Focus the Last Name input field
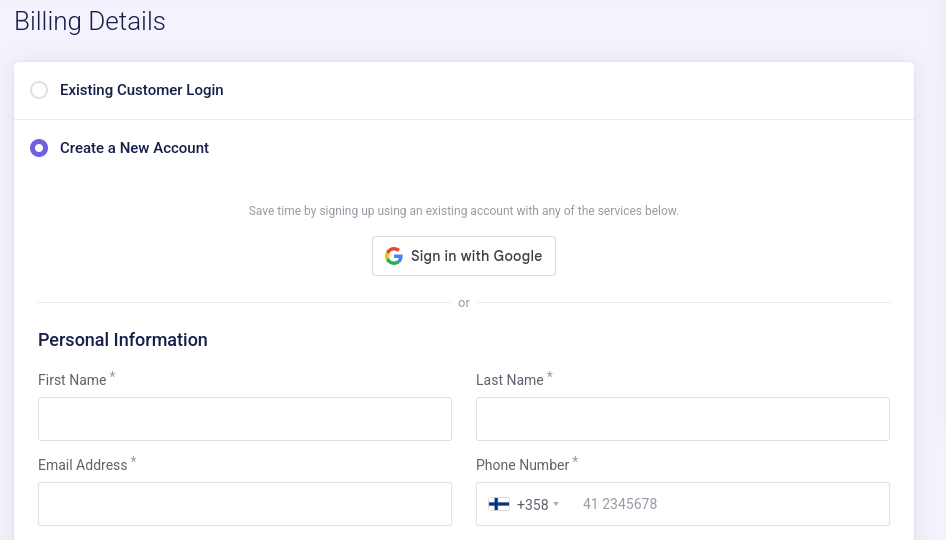946x540 pixels. (x=682, y=419)
